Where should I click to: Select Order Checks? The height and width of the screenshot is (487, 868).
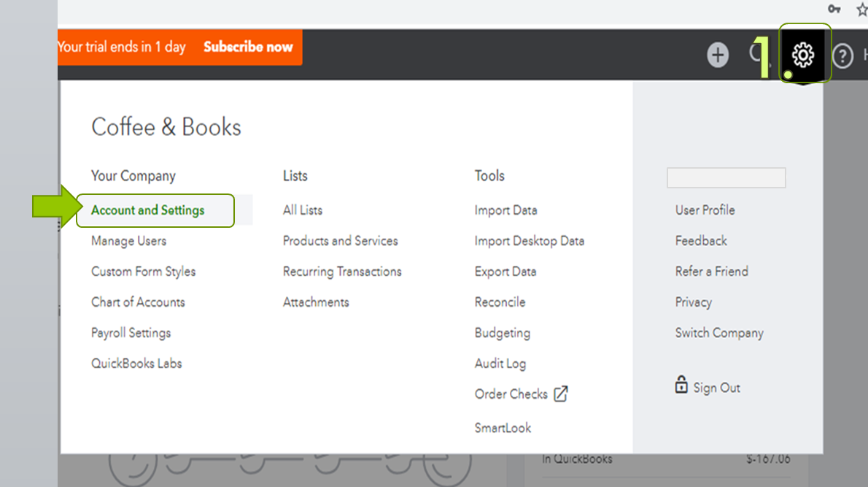pos(511,394)
